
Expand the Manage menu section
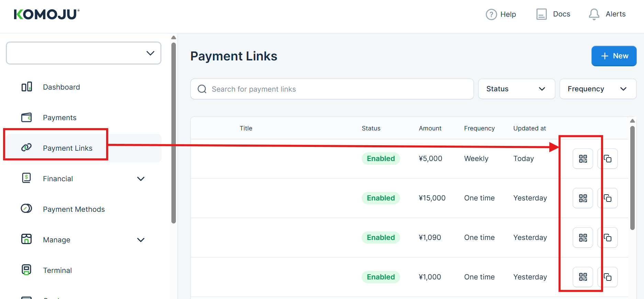141,240
